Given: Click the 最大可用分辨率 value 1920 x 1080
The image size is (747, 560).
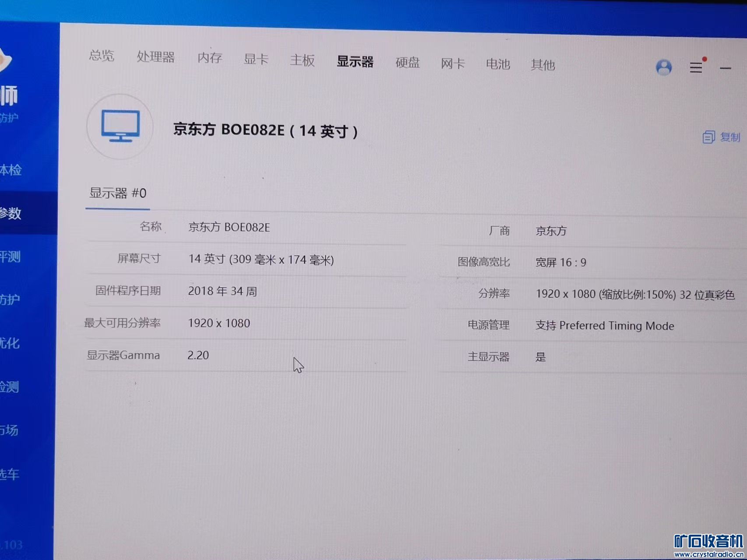Looking at the screenshot, I should 219,323.
